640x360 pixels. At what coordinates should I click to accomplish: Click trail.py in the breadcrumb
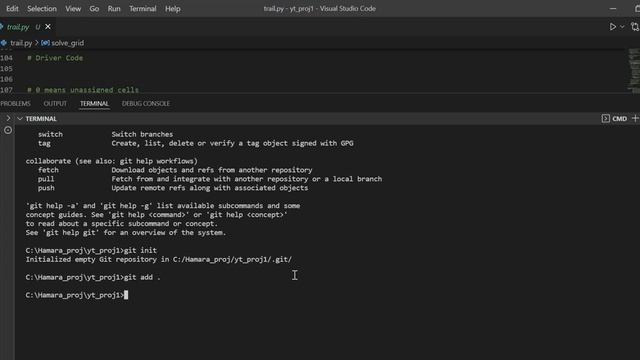[21, 43]
